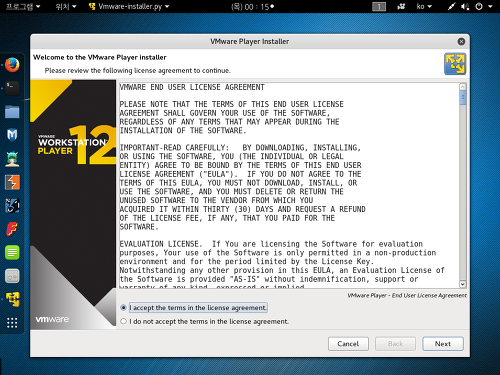Select 'I accept the terms' radio button

coord(124,308)
